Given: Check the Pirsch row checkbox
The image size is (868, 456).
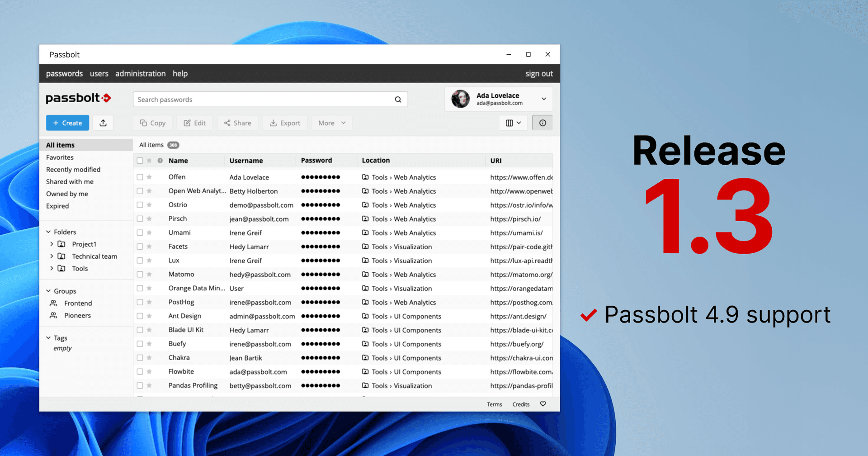Looking at the screenshot, I should coord(140,219).
